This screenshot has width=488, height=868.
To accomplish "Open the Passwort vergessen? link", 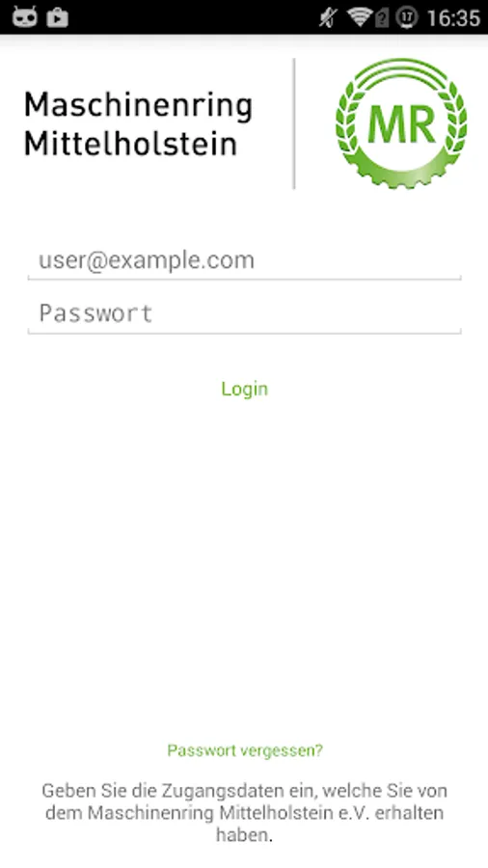I will coord(245,750).
